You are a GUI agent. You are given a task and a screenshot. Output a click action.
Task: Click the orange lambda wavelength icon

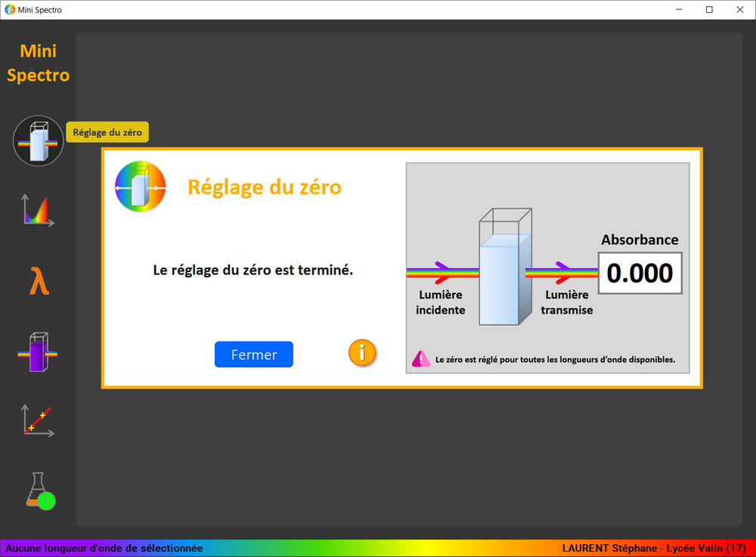[x=39, y=282]
